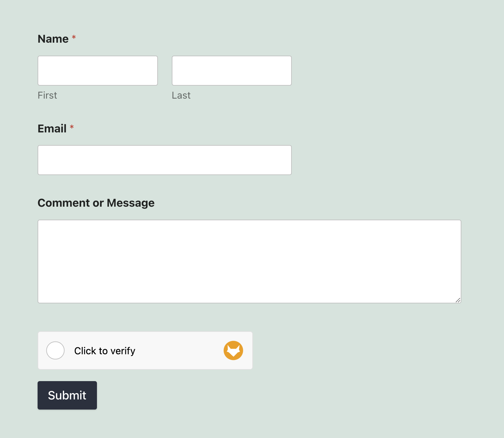Click inside the Comment or Message textarea
The width and height of the screenshot is (504, 438).
249,261
